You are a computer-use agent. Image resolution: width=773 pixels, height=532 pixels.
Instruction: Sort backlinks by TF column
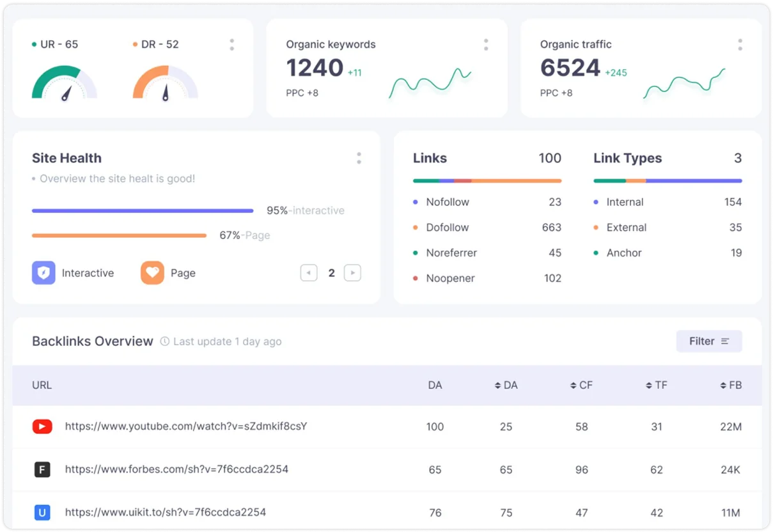pos(657,386)
